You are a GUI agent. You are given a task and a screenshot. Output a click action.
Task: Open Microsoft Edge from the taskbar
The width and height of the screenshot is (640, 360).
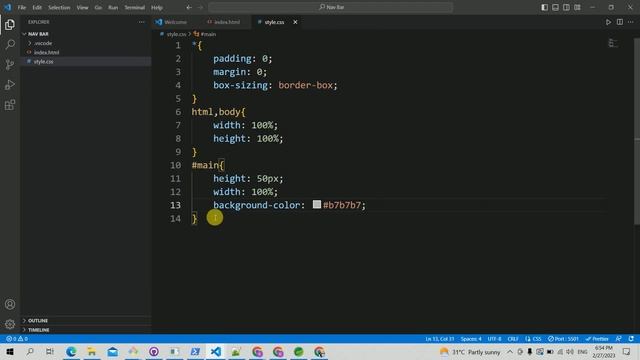tap(71, 351)
